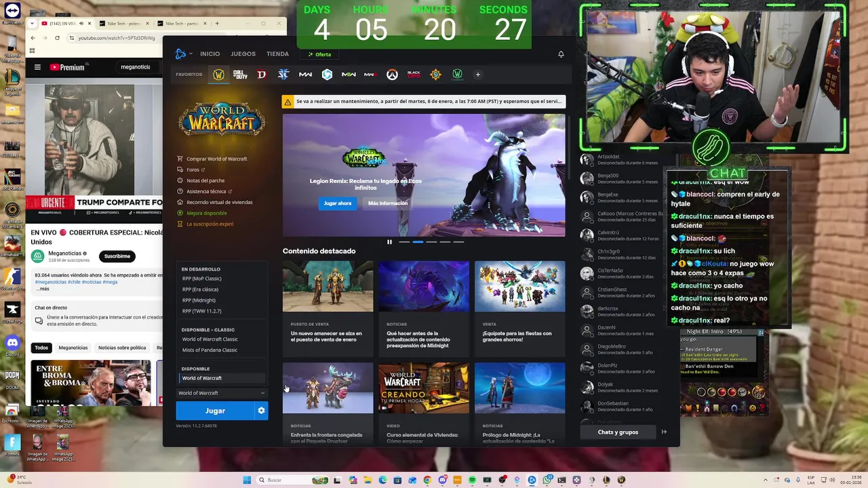868x488 pixels.
Task: Select Noticias sobre política filter chip
Action: pos(122,348)
